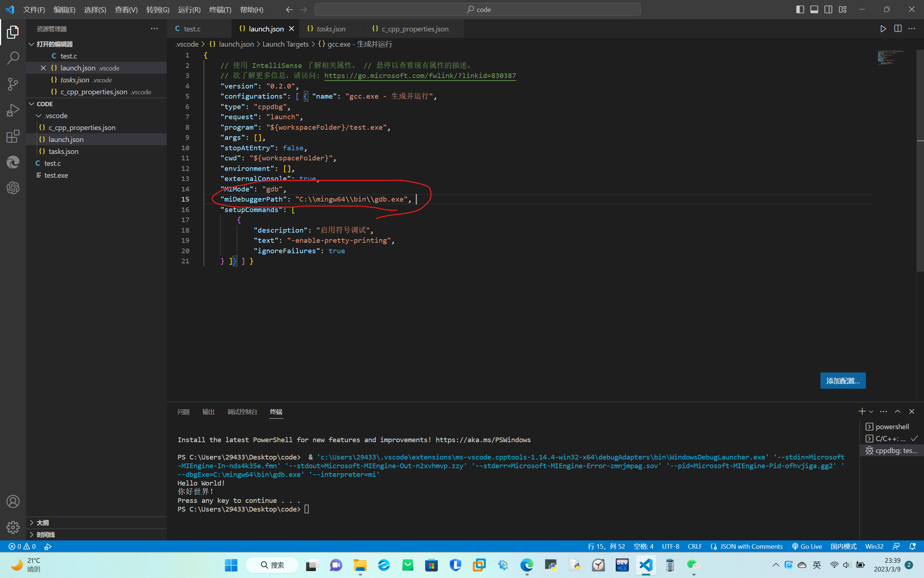Click the 添加配置... button
924x578 pixels.
click(843, 381)
